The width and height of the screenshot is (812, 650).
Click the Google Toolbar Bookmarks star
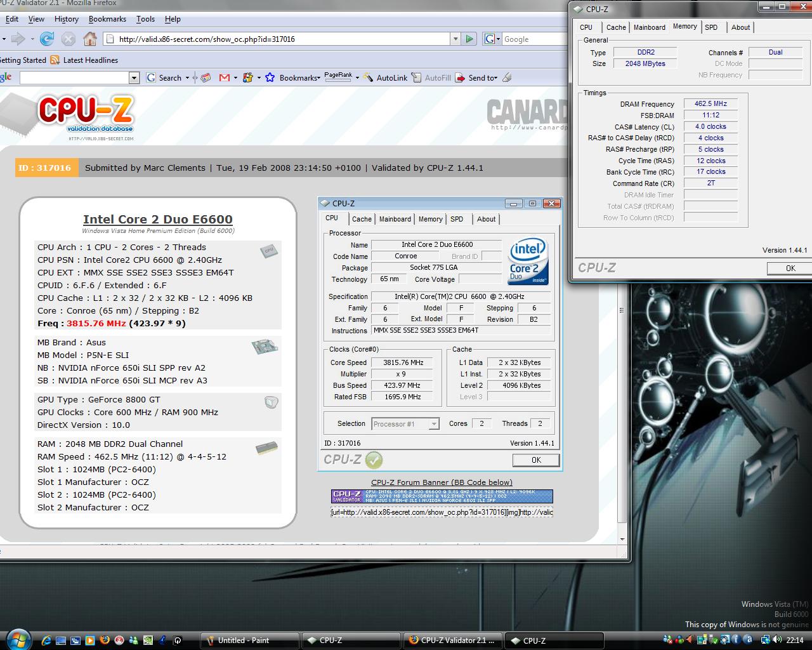coord(270,77)
